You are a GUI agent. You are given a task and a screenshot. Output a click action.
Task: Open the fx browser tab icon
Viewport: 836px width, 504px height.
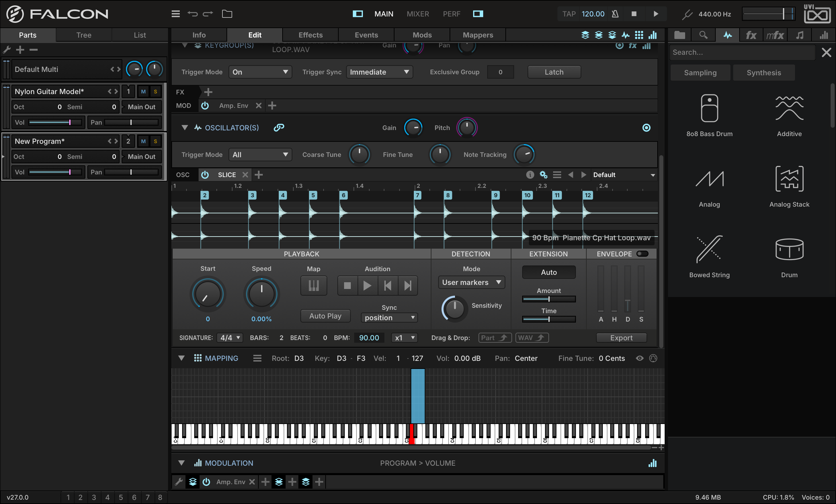751,35
